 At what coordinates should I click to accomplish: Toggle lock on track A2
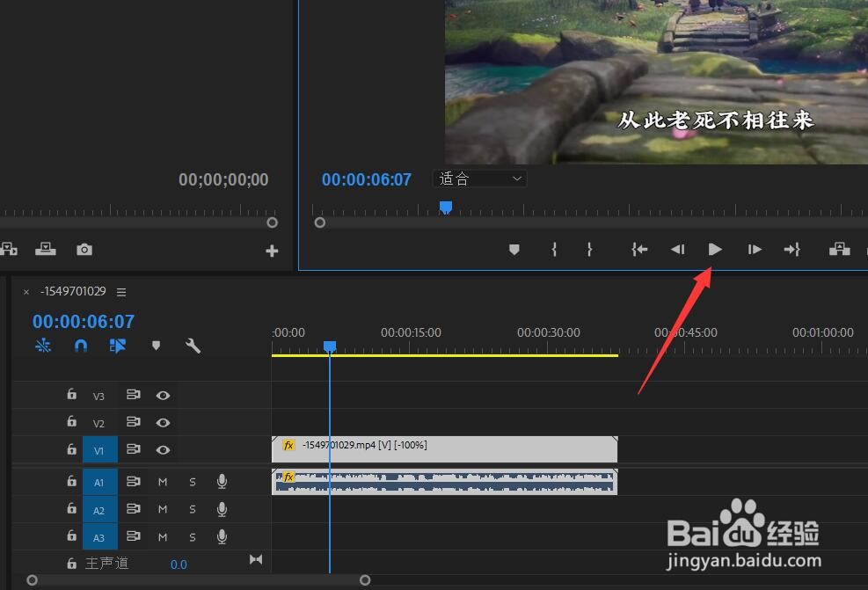point(71,507)
